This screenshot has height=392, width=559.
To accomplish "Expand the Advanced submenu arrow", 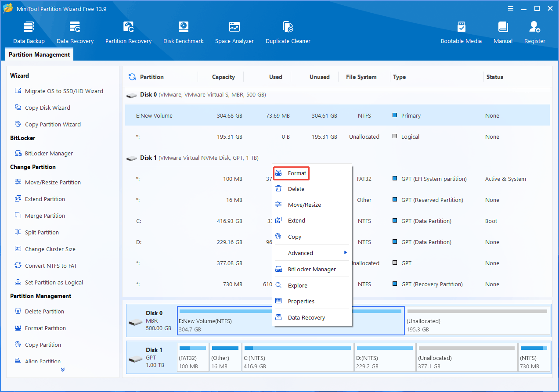I will [346, 252].
